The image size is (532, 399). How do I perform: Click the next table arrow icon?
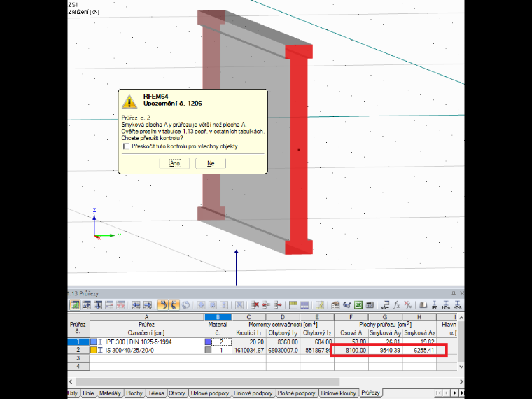coord(147,305)
